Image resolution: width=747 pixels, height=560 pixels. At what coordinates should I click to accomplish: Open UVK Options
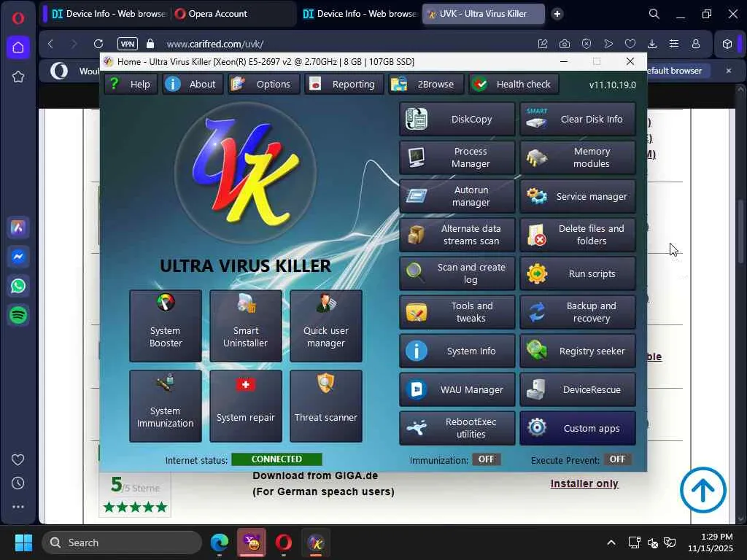coord(263,85)
